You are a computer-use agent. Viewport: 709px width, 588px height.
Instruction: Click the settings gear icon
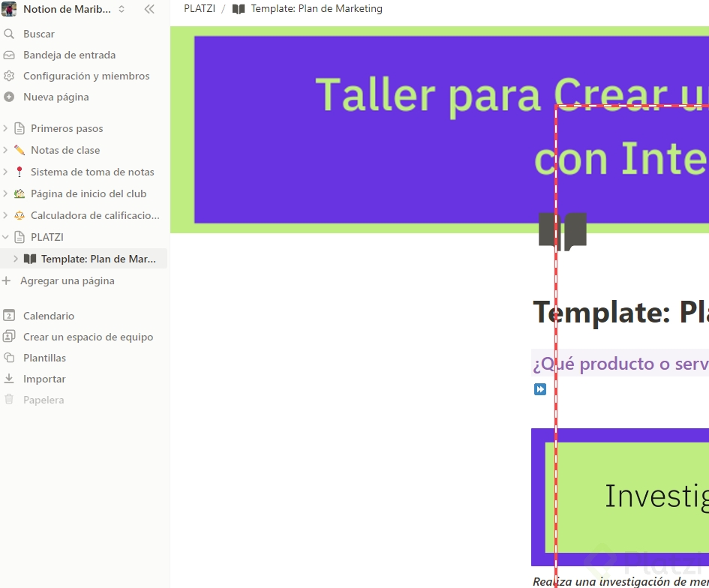8,76
